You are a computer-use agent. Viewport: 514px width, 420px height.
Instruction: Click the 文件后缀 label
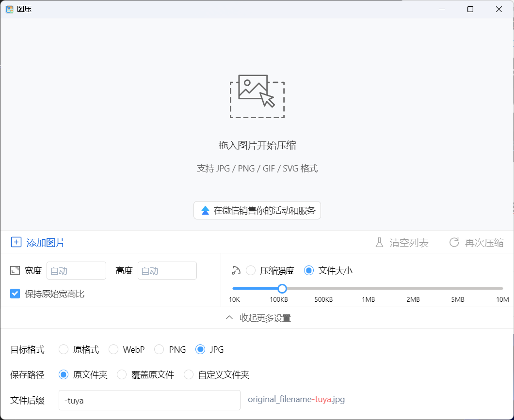[28, 400]
